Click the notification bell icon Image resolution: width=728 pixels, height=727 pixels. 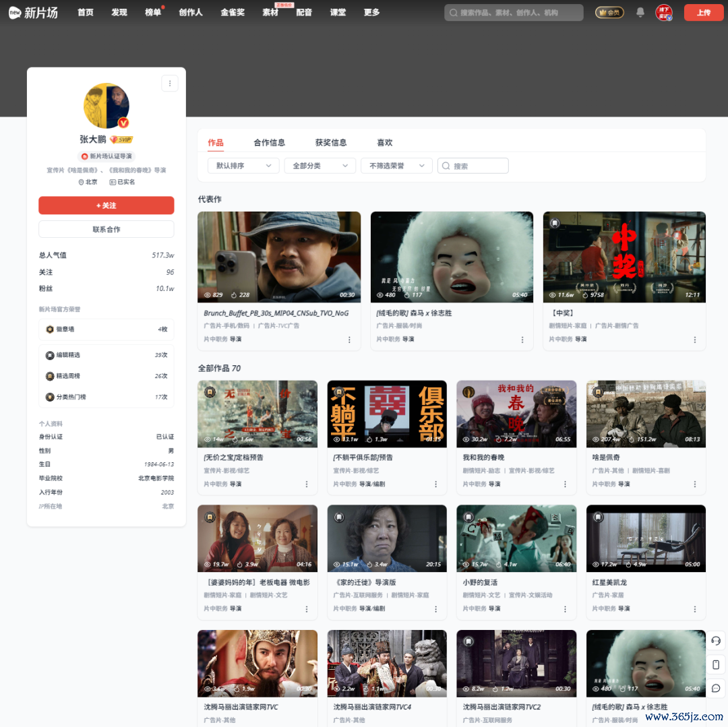pos(640,12)
